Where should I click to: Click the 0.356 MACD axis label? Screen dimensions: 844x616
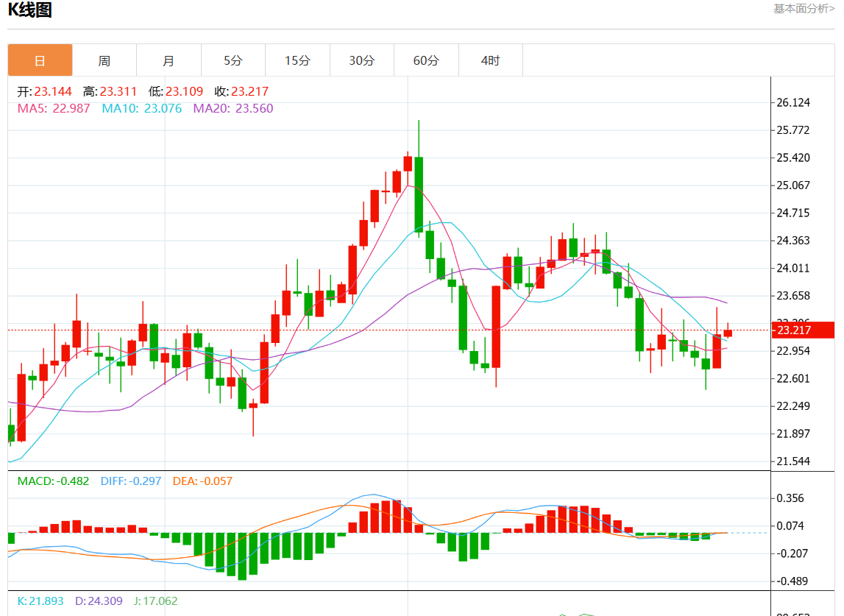coord(790,498)
